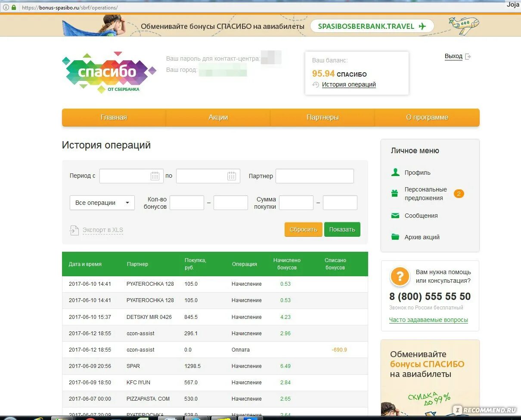This screenshot has height=420, width=521.
Task: Click the PIZZAPASTA. COM partner cell
Action: click(148, 399)
